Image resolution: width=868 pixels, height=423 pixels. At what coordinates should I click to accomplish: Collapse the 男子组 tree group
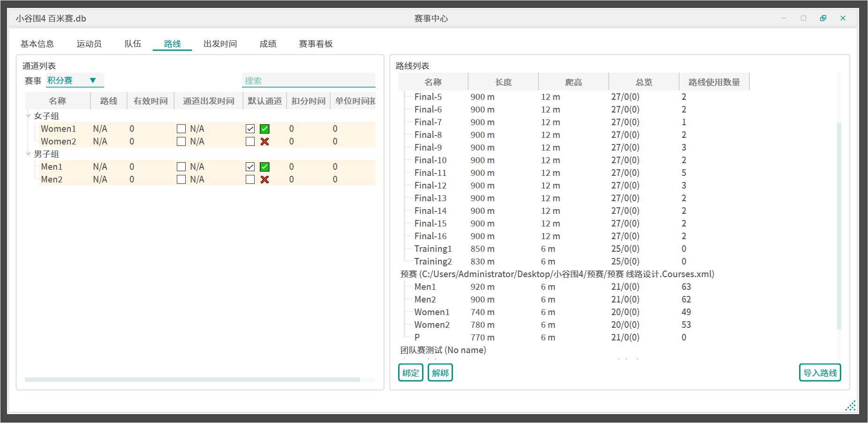pyautogui.click(x=28, y=154)
